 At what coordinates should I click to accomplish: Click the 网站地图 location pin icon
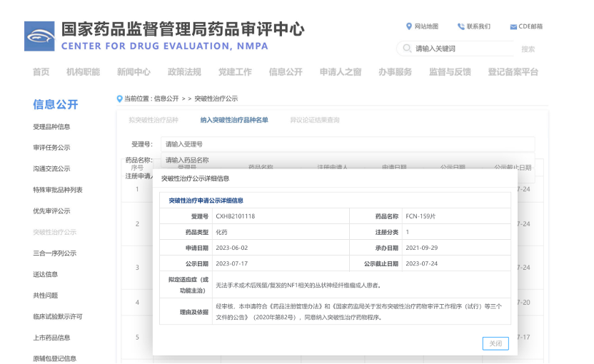[409, 26]
